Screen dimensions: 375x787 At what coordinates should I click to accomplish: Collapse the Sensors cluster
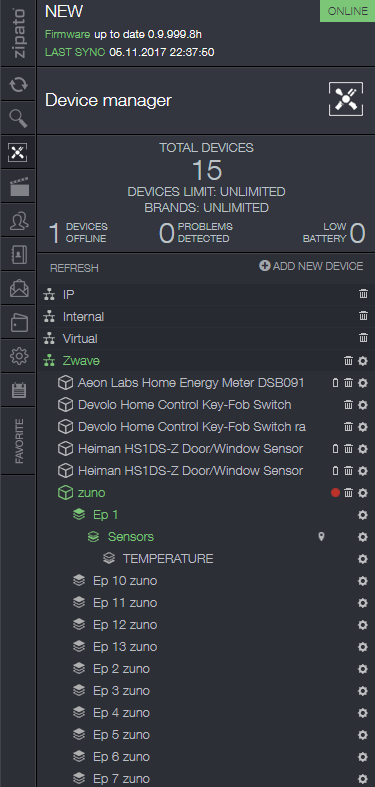coord(93,537)
